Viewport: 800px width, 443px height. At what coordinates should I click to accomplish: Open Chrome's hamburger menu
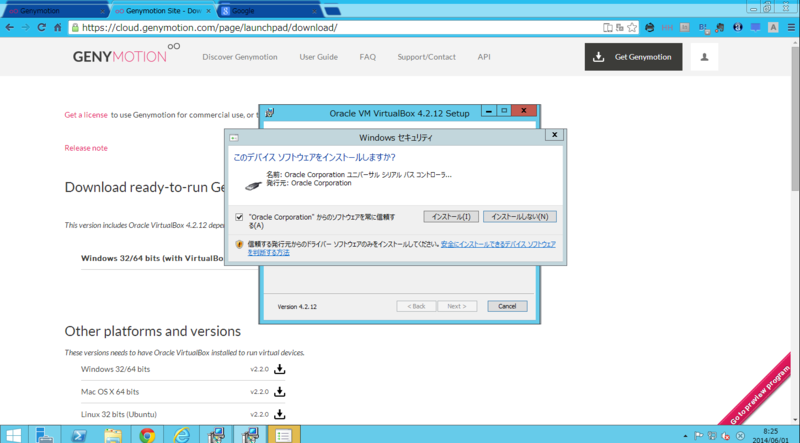pyautogui.click(x=791, y=28)
